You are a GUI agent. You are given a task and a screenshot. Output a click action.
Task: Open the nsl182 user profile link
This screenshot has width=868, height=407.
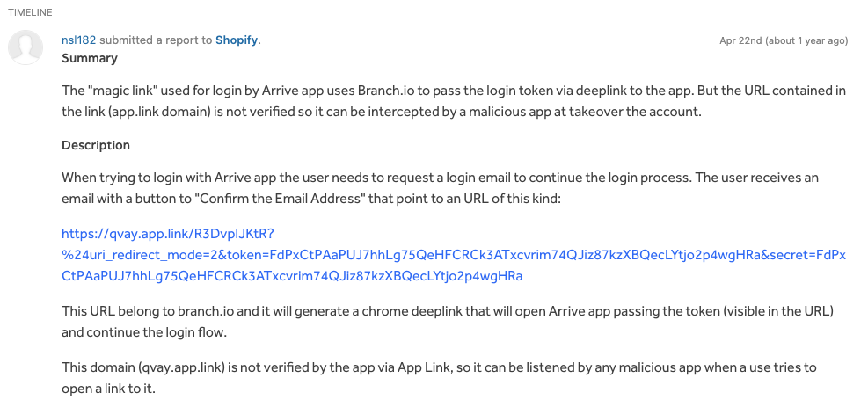point(78,40)
